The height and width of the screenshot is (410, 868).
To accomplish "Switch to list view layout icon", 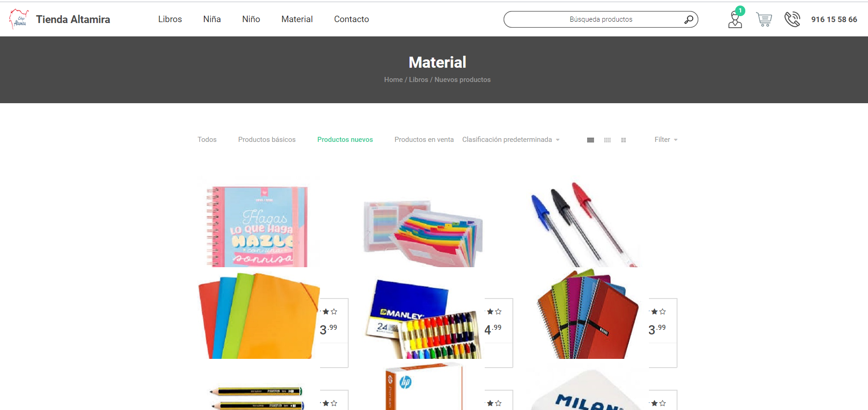I will pyautogui.click(x=590, y=140).
